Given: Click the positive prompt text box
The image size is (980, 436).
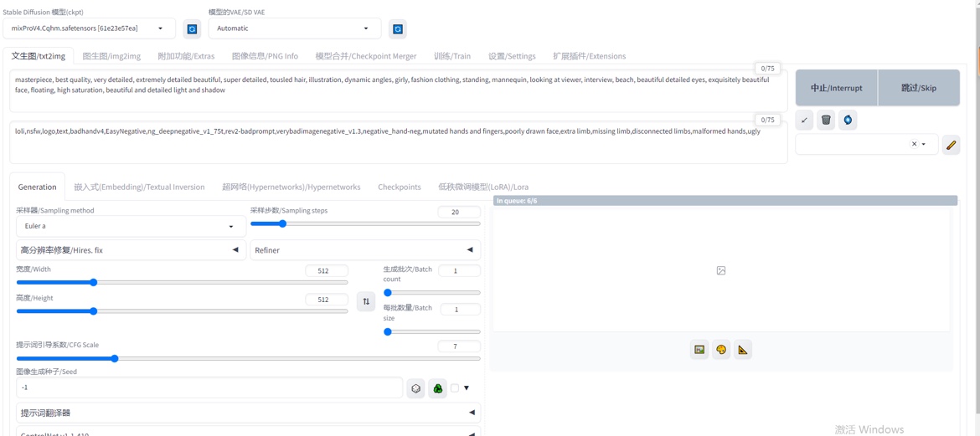Looking at the screenshot, I should click(398, 91).
